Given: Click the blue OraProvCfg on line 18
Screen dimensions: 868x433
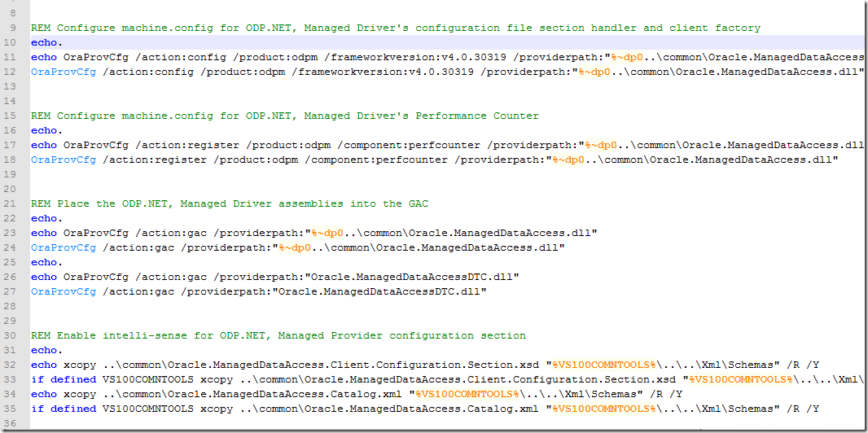Looking at the screenshot, I should point(64,160).
